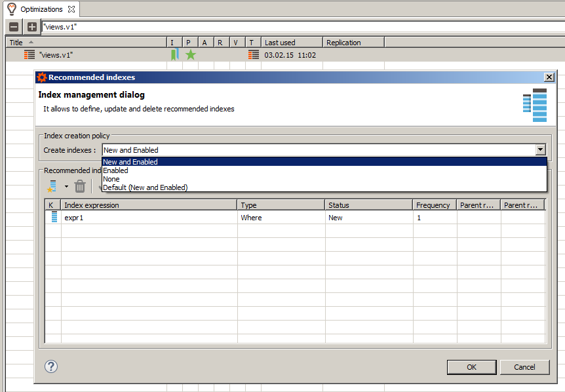Click the expr1 index row icon
The image size is (565, 392).
point(54,218)
